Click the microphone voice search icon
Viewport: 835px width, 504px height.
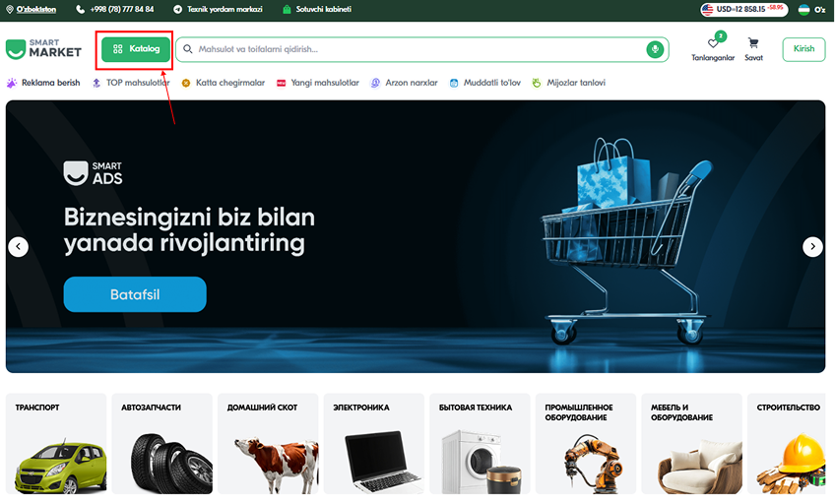[x=655, y=49]
